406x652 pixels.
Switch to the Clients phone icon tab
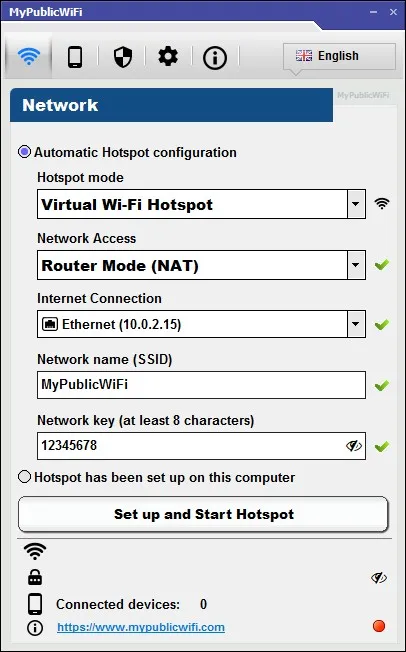(x=75, y=56)
